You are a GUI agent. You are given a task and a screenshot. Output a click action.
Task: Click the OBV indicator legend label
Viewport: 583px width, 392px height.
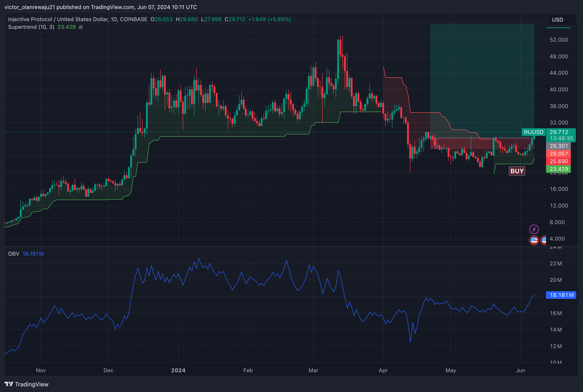tap(14, 254)
